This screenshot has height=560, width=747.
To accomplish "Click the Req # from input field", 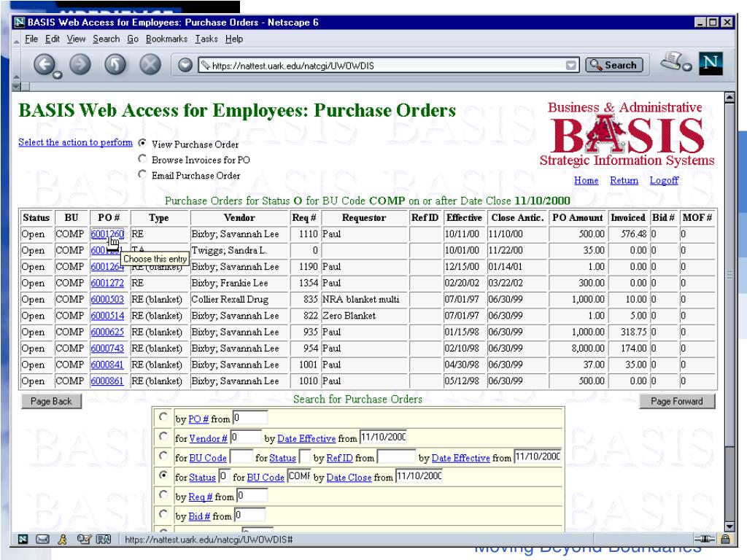I will click(x=252, y=495).
